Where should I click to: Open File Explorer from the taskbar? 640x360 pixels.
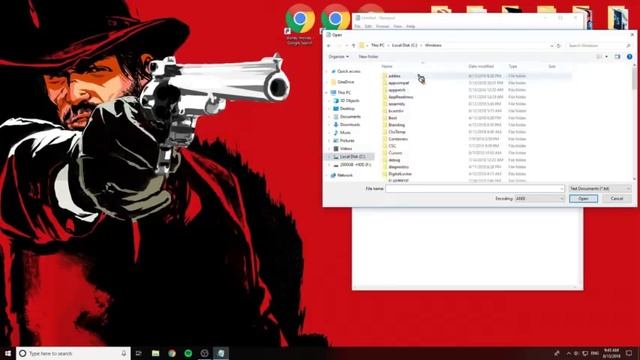click(x=156, y=353)
